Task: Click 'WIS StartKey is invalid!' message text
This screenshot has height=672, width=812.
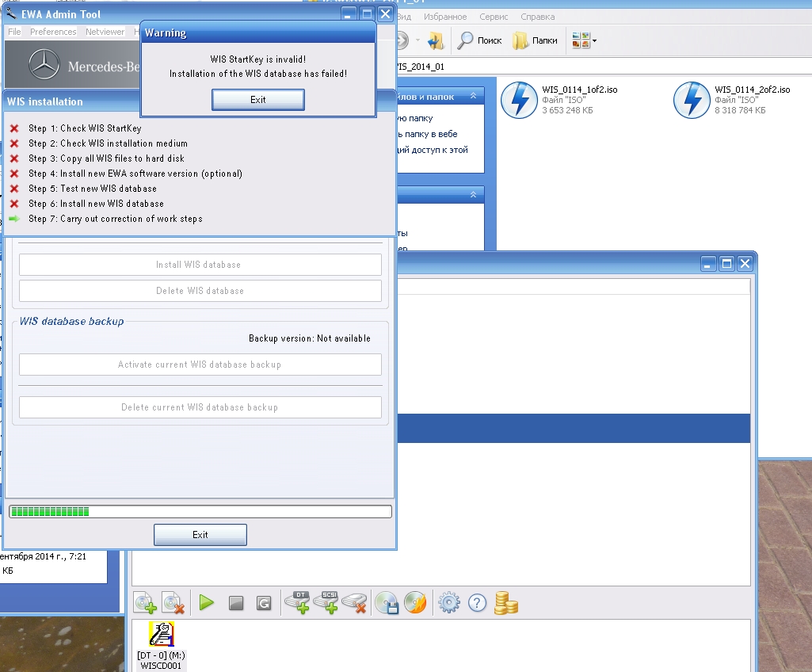Action: pyautogui.click(x=258, y=59)
